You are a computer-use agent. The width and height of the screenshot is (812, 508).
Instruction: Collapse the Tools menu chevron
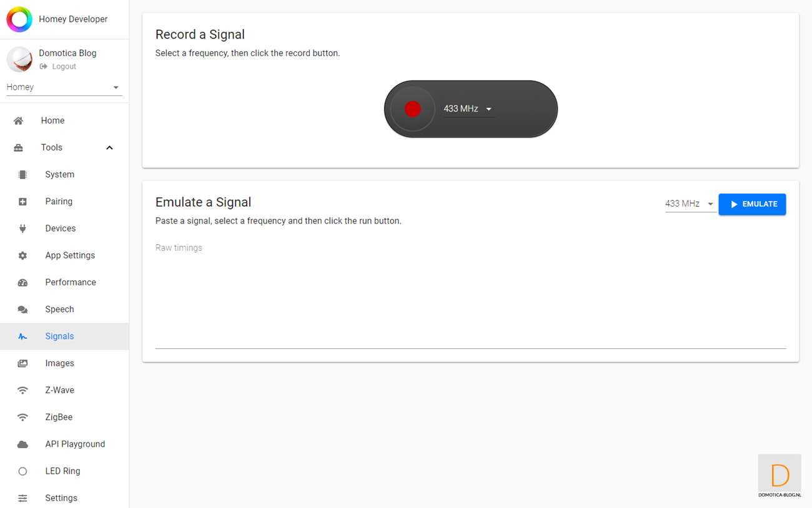(x=109, y=148)
